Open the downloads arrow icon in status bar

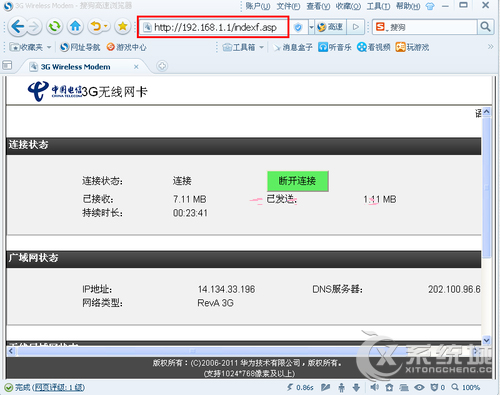tap(356, 387)
